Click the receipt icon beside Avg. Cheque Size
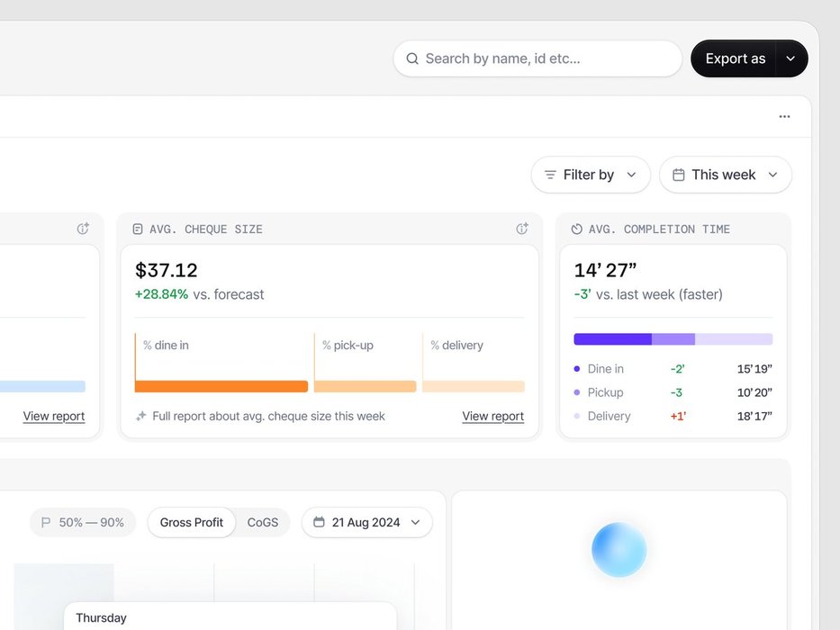The width and height of the screenshot is (840, 630). tap(138, 229)
